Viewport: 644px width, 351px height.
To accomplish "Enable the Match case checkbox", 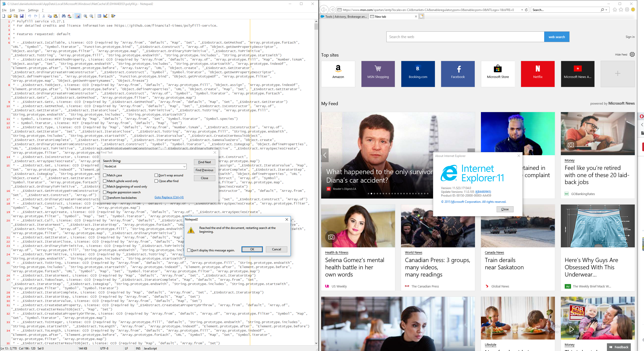I will tap(105, 175).
